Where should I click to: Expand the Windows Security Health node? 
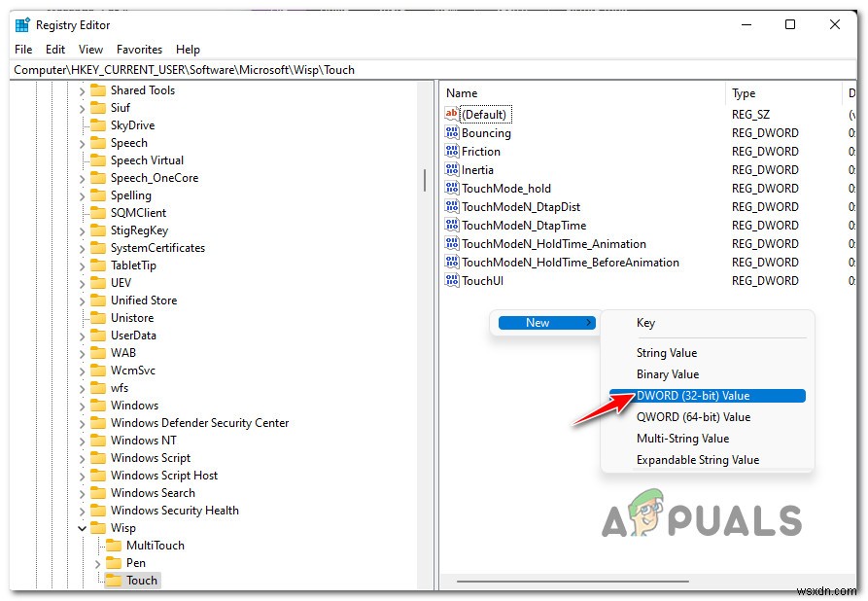click(x=82, y=511)
